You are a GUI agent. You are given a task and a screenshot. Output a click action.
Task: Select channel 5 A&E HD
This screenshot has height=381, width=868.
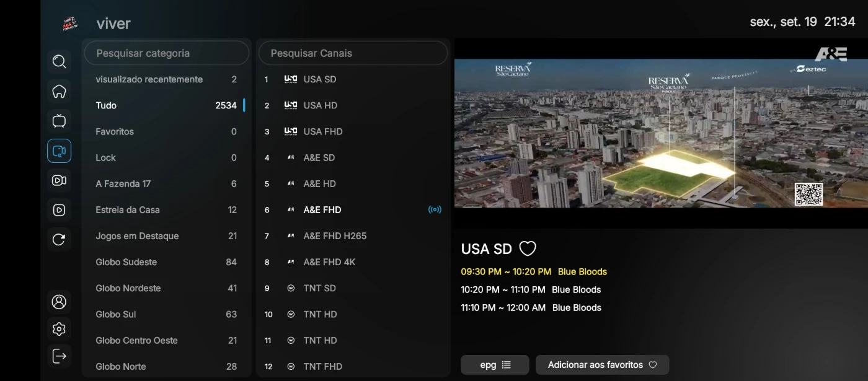coord(353,183)
